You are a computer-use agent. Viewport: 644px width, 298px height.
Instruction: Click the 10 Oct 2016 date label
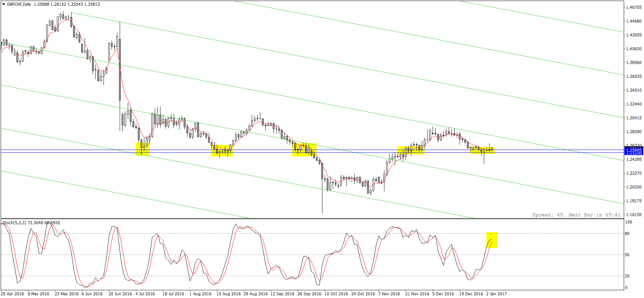pos(336,294)
